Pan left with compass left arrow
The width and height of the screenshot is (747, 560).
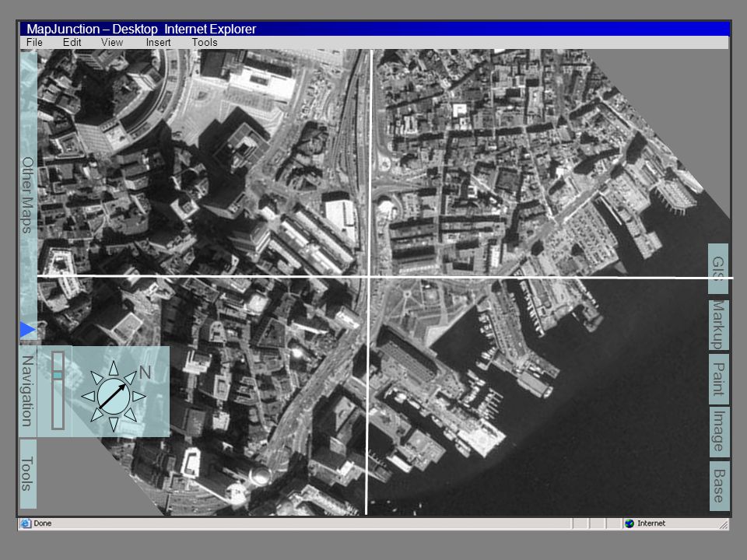tap(88, 396)
